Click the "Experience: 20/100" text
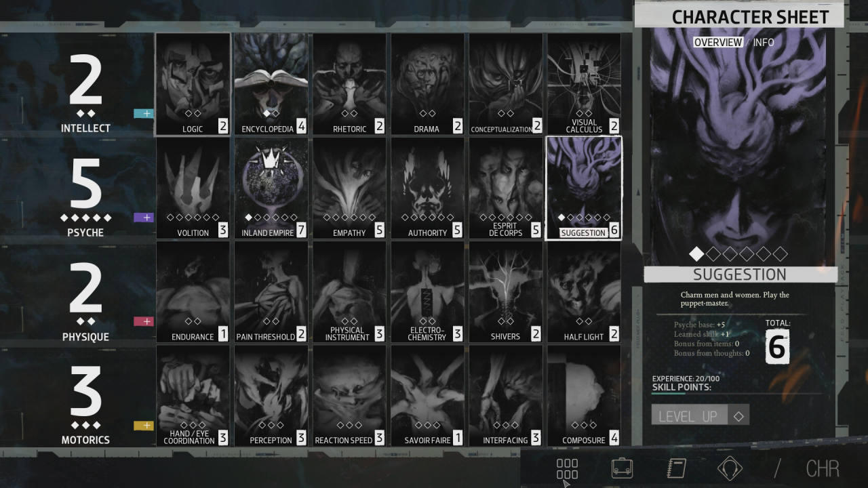868x488 pixels. click(686, 379)
